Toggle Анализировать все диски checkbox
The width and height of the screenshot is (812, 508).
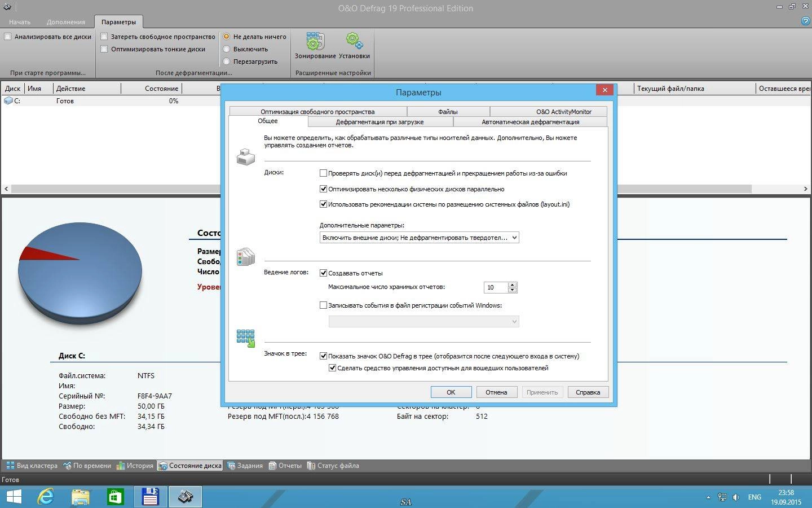(x=8, y=37)
